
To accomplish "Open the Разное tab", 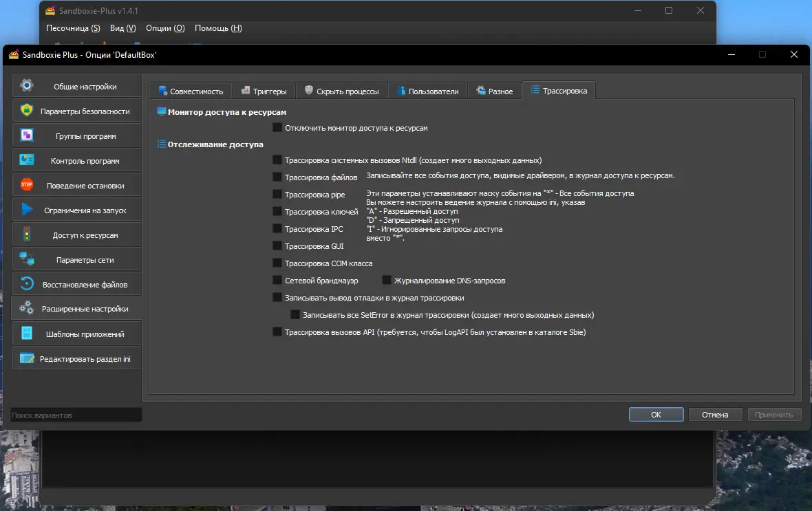I will [495, 91].
